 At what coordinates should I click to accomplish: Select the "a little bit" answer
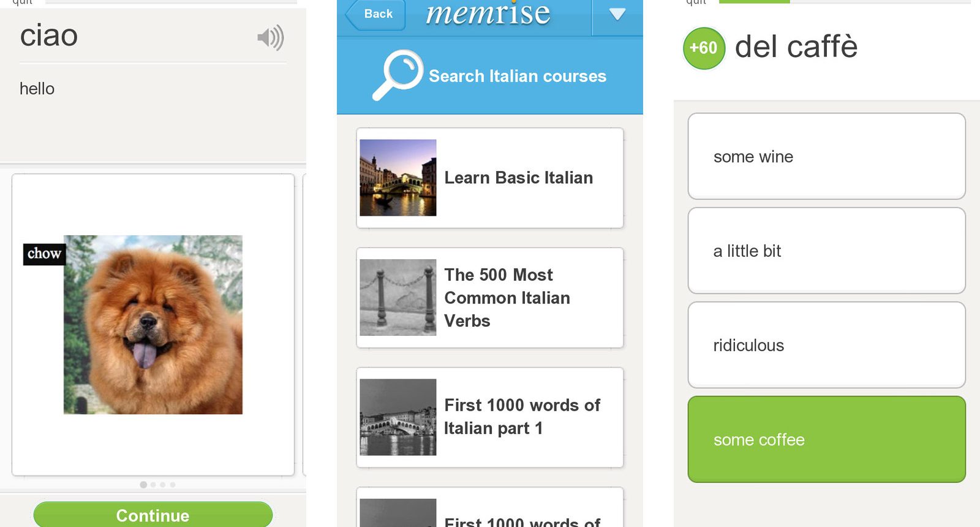(x=826, y=251)
